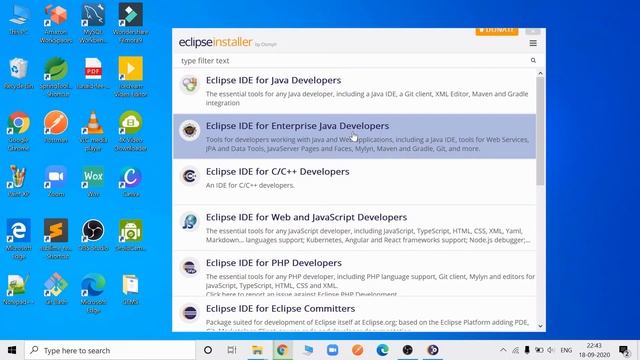Open Wondershare Filmora desktop shortcut
The image size is (640, 360).
[x=131, y=23]
